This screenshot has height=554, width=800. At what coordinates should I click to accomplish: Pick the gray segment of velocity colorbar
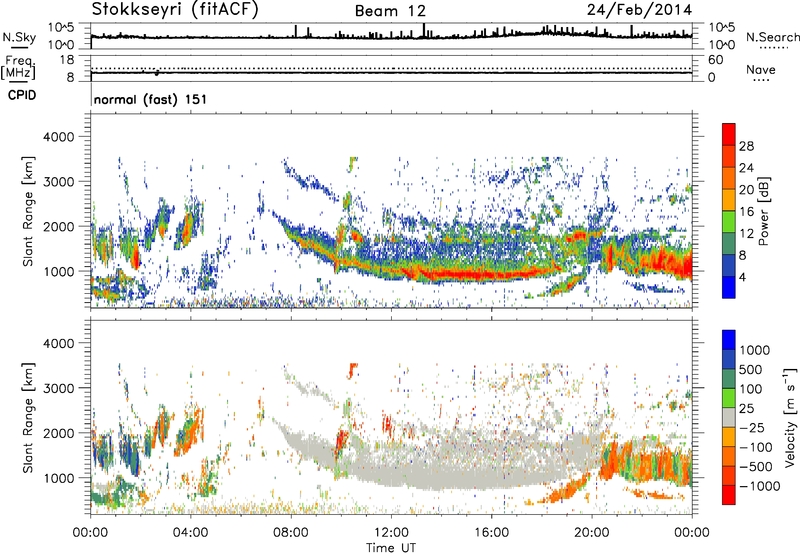pos(729,418)
